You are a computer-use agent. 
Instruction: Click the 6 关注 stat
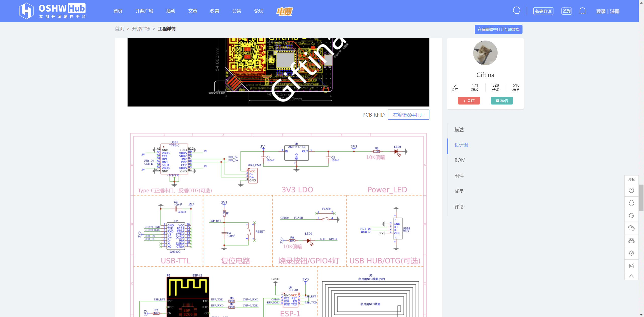click(455, 87)
